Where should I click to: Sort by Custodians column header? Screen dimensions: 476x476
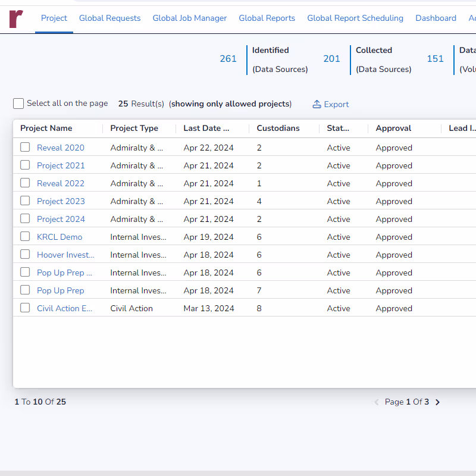278,129
